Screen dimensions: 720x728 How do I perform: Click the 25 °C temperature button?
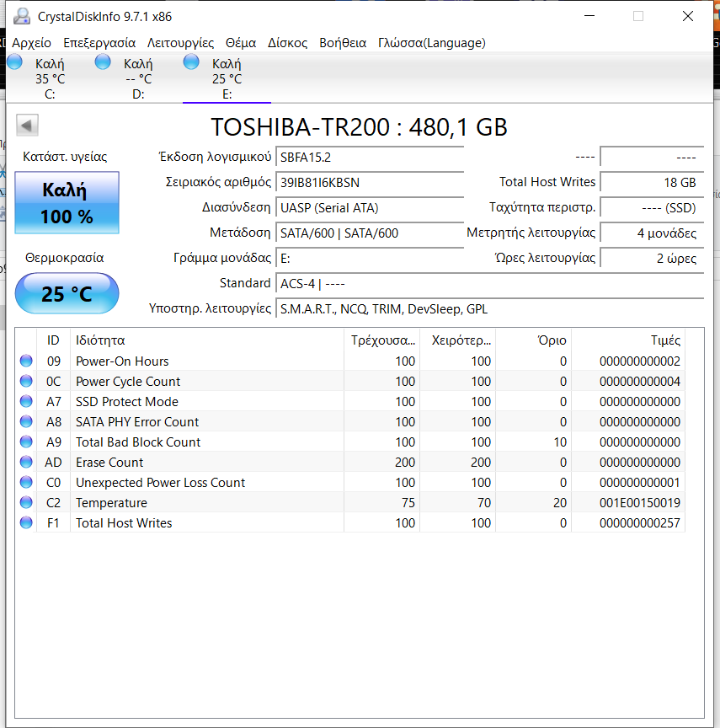coord(67,294)
